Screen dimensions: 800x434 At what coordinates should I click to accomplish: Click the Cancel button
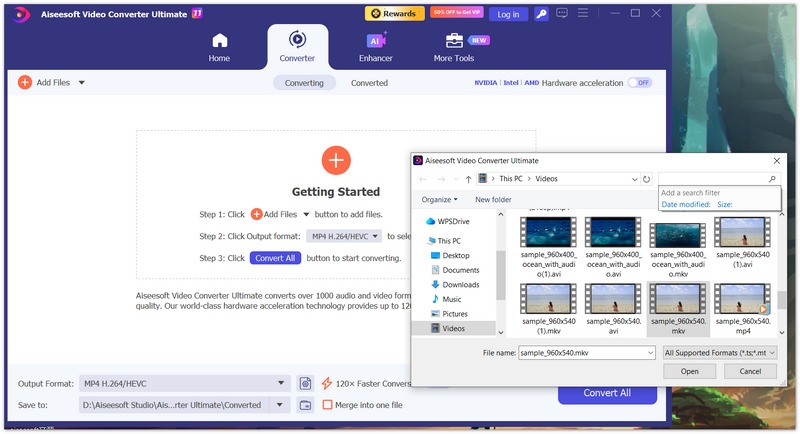point(750,371)
